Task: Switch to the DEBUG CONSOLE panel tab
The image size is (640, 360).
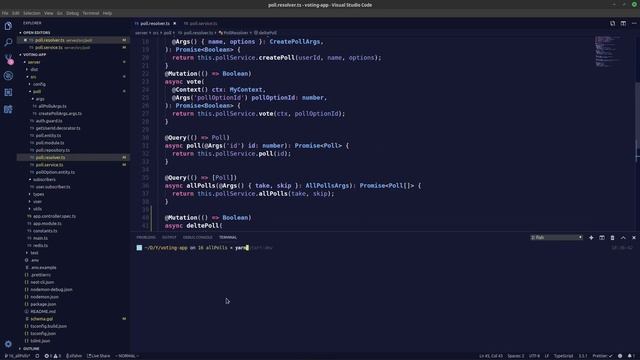Action: pos(198,238)
